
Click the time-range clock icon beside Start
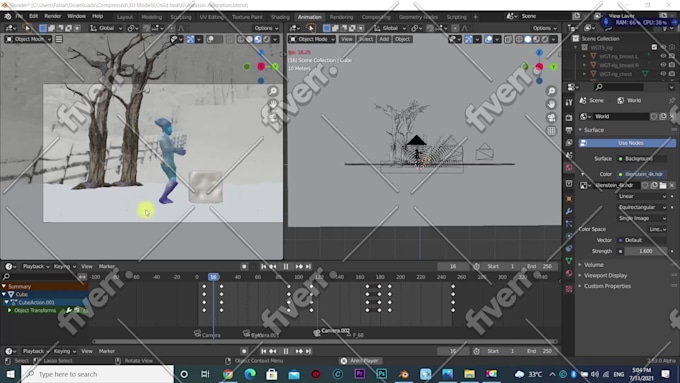tap(476, 266)
